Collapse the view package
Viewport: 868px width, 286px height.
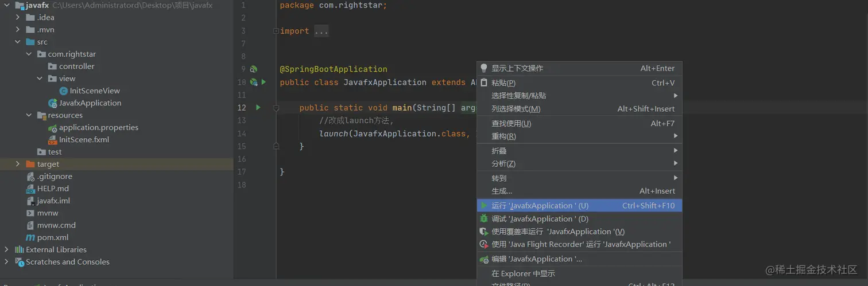(40, 79)
